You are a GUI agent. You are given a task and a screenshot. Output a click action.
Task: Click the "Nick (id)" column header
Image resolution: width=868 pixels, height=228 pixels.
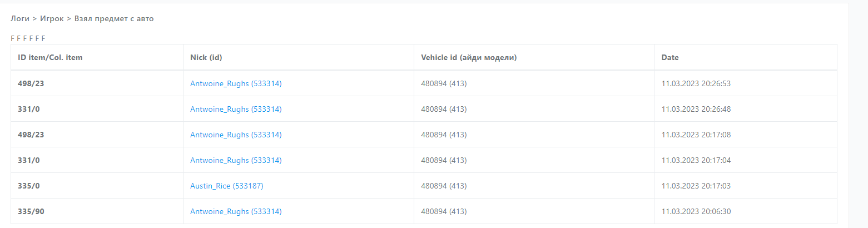tap(206, 58)
